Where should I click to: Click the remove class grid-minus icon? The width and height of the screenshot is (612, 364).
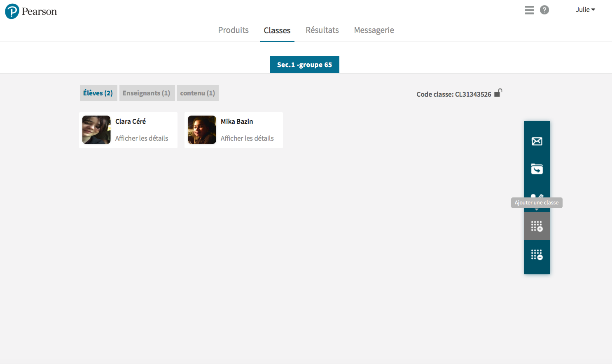pyautogui.click(x=537, y=255)
